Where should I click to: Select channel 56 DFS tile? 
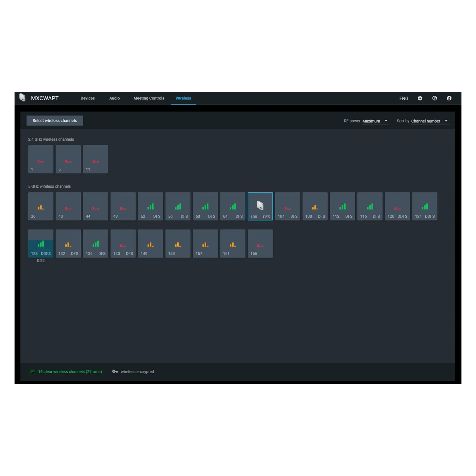[x=178, y=206]
